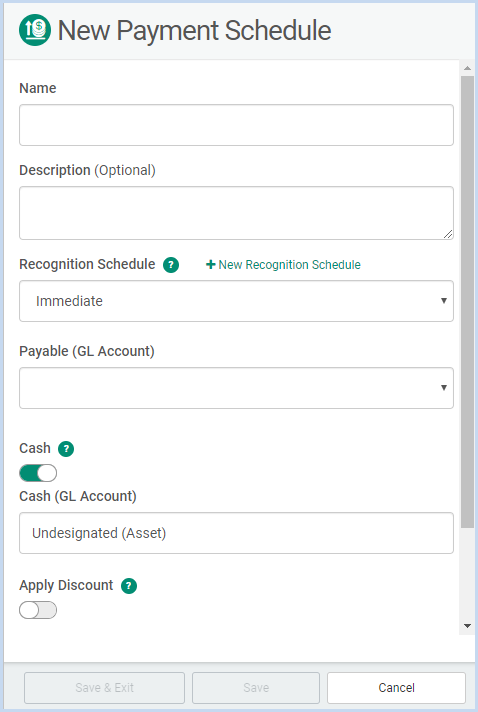Click the scrollbar up arrow
478x712 pixels.
click(467, 68)
